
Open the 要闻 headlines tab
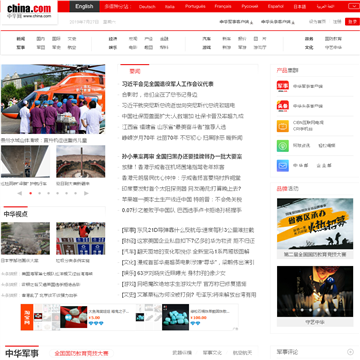[135, 71]
